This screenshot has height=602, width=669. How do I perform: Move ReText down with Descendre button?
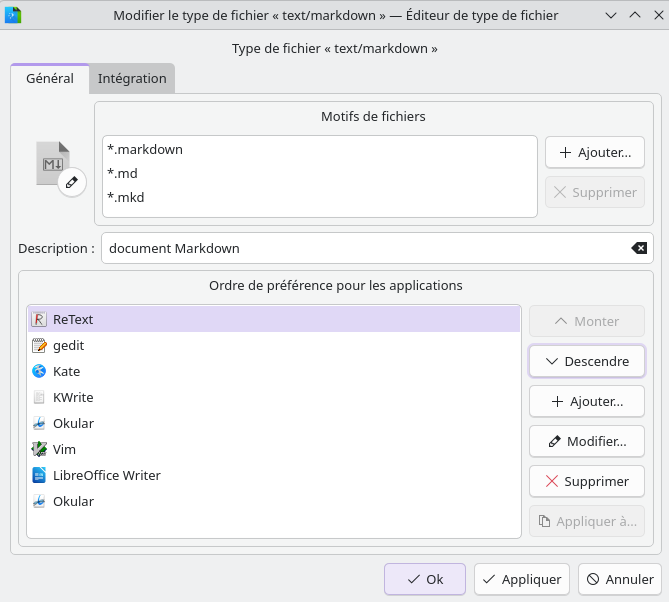[x=586, y=361]
